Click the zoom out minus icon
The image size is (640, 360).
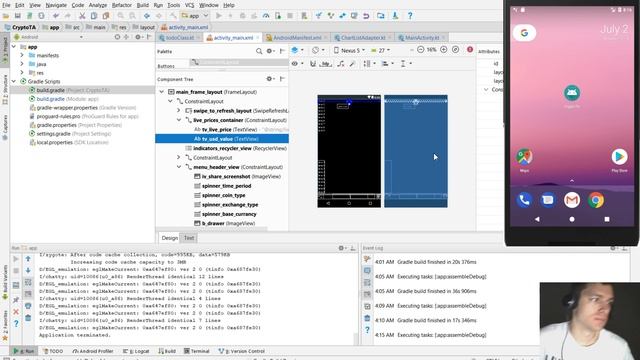coord(420,50)
